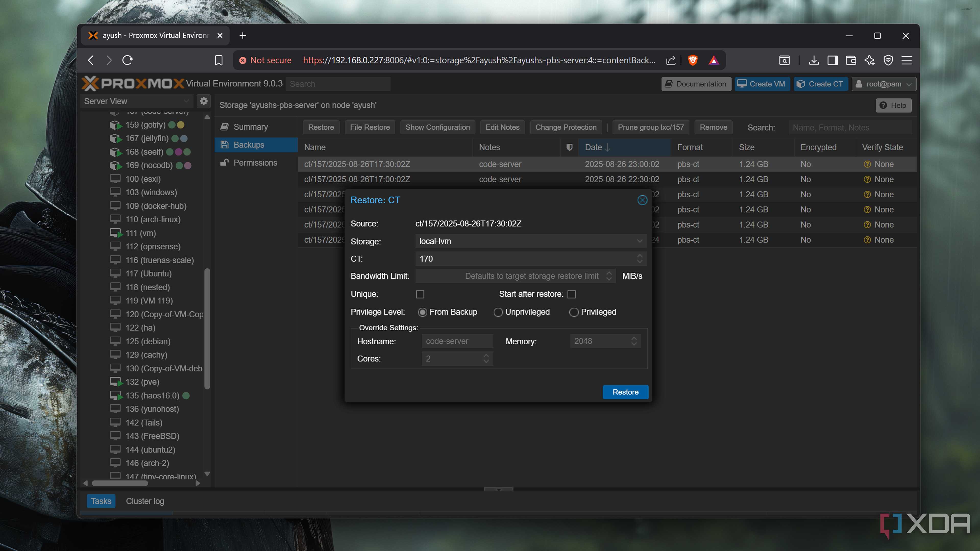Click the protection shield column header
Screen dimensions: 980x551
(569, 147)
